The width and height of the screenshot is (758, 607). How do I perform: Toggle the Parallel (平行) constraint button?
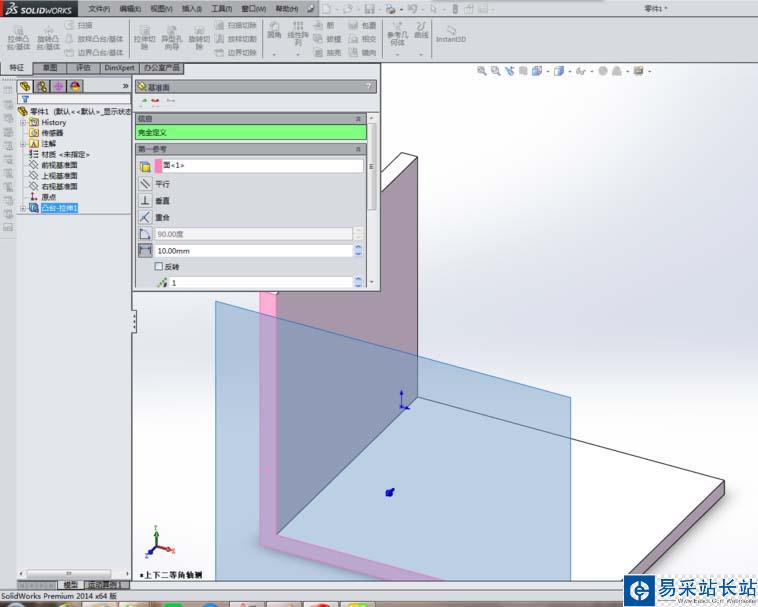pos(145,184)
